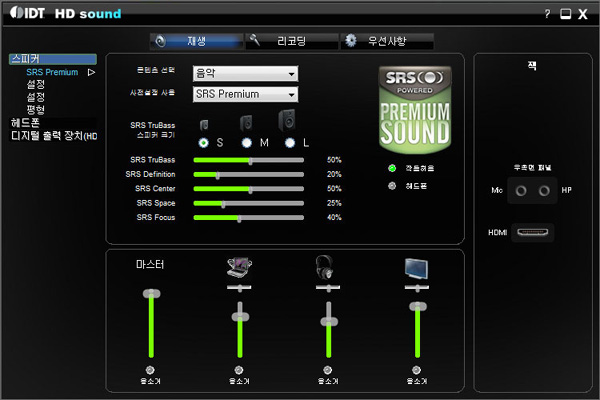Mute the headphones channel
Screen dimensions: 600x400
[x=328, y=370]
